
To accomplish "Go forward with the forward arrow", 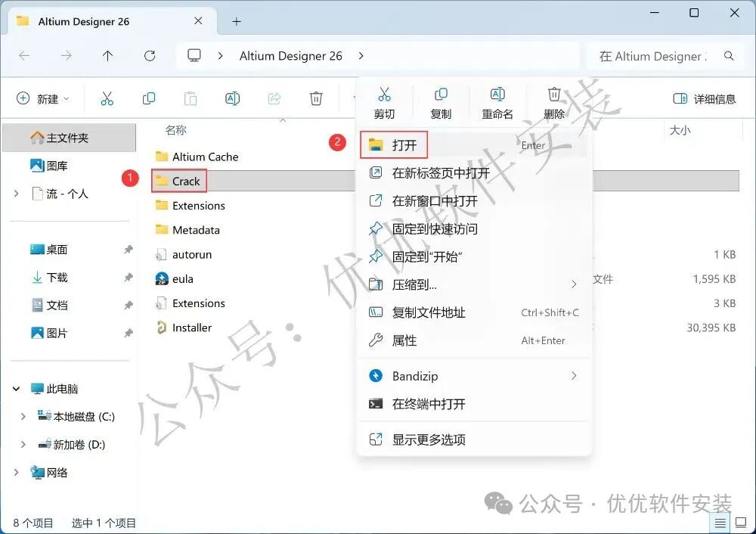I will (x=66, y=56).
